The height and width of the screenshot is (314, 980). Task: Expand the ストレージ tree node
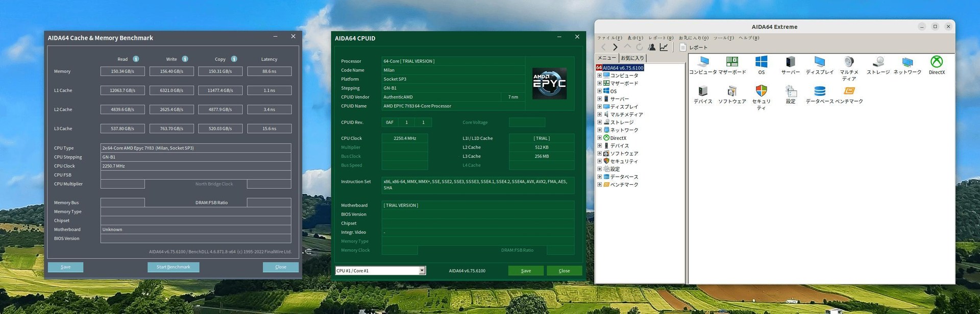tap(600, 122)
